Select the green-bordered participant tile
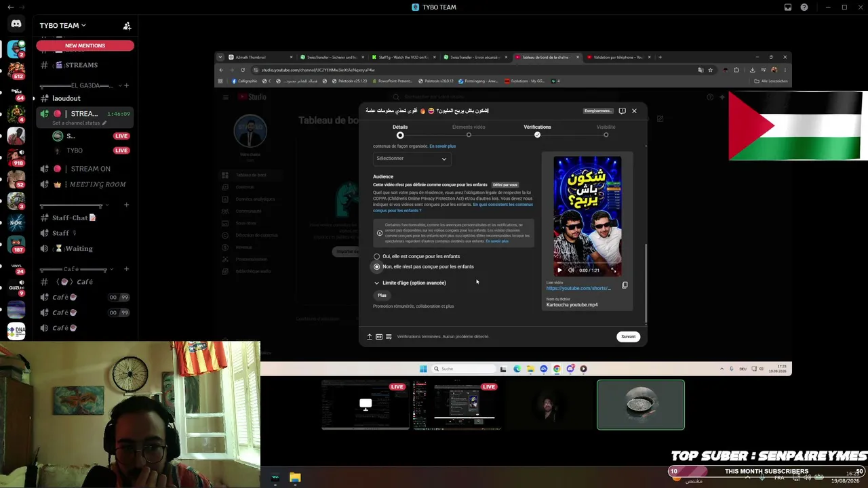This screenshot has width=868, height=488. (641, 405)
